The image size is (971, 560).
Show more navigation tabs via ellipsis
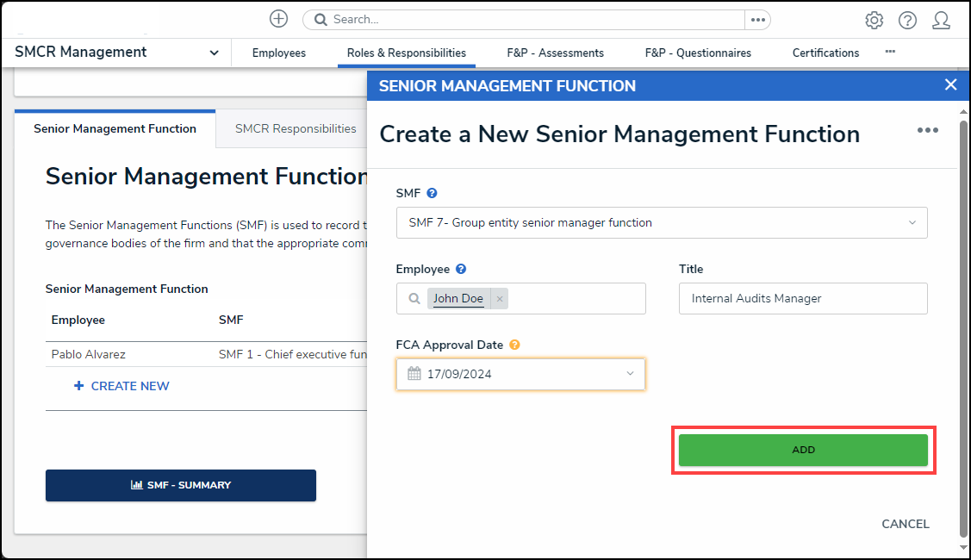(890, 52)
